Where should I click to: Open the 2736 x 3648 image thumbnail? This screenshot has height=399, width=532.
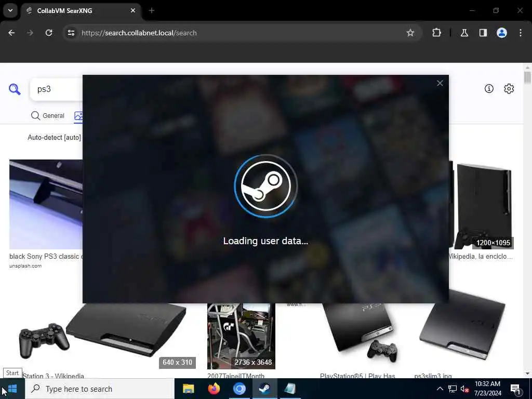pos(241,336)
